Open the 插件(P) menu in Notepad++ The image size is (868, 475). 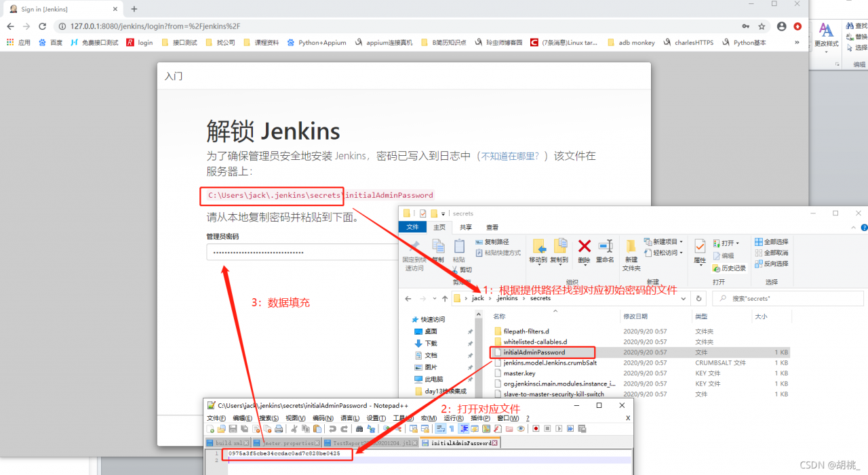[x=481, y=418]
